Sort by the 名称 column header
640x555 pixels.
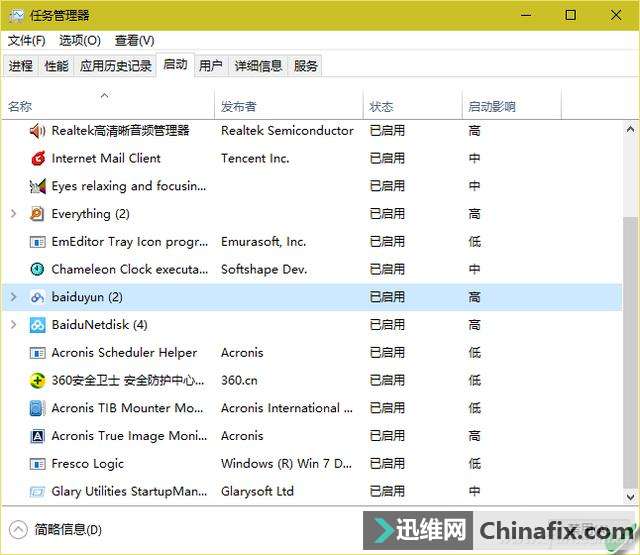(x=108, y=106)
